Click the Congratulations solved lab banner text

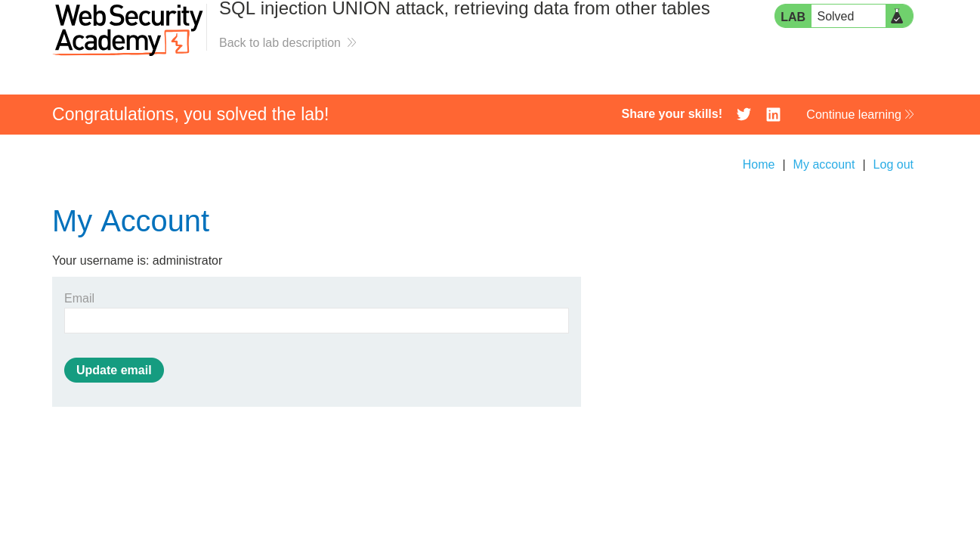coord(190,114)
